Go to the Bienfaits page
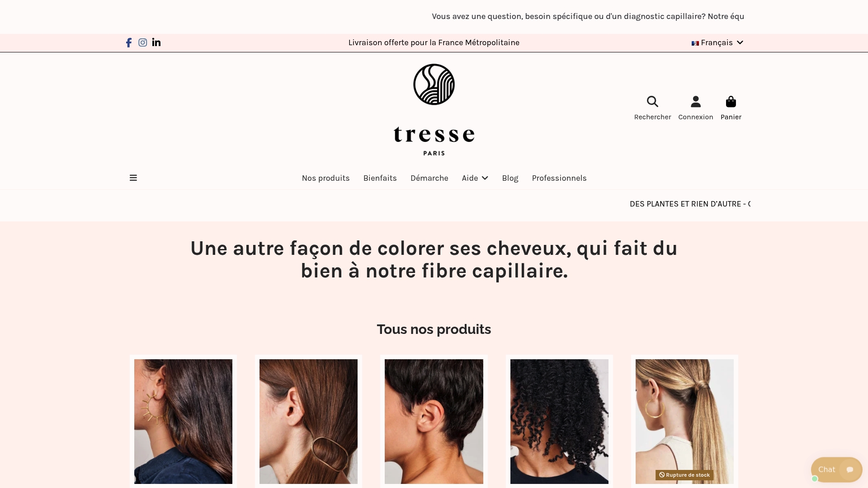The width and height of the screenshot is (868, 488). coord(380,178)
